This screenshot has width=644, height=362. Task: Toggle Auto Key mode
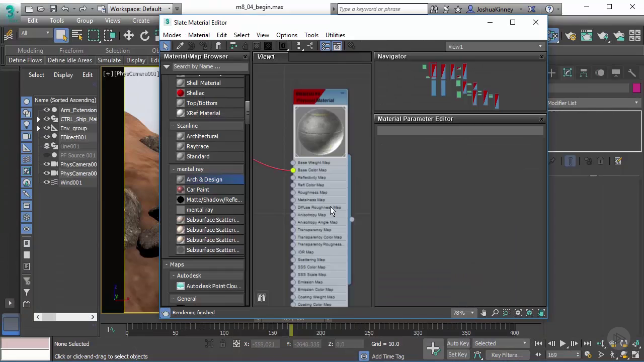tap(458, 343)
